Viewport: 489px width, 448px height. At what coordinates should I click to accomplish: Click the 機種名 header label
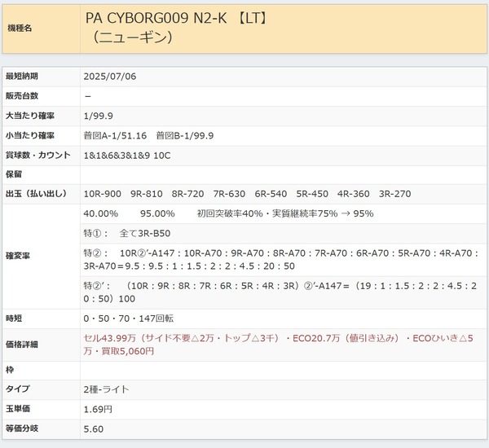(x=20, y=28)
